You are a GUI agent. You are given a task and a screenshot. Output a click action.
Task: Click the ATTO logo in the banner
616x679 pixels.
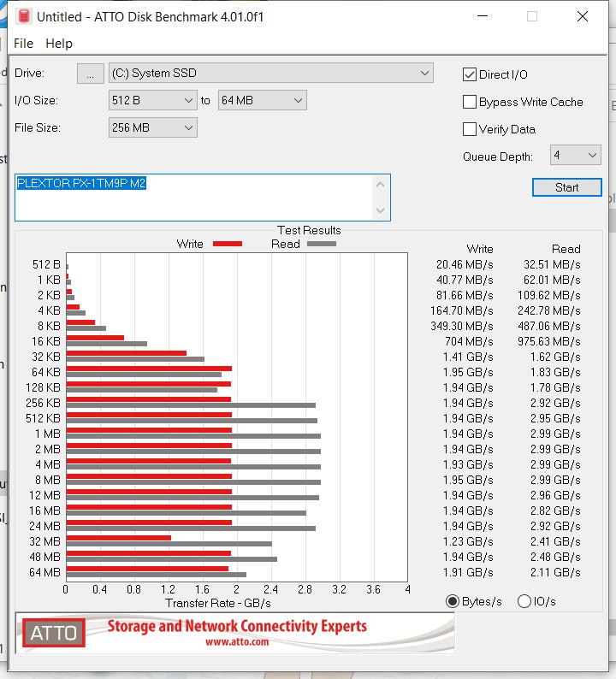(54, 633)
